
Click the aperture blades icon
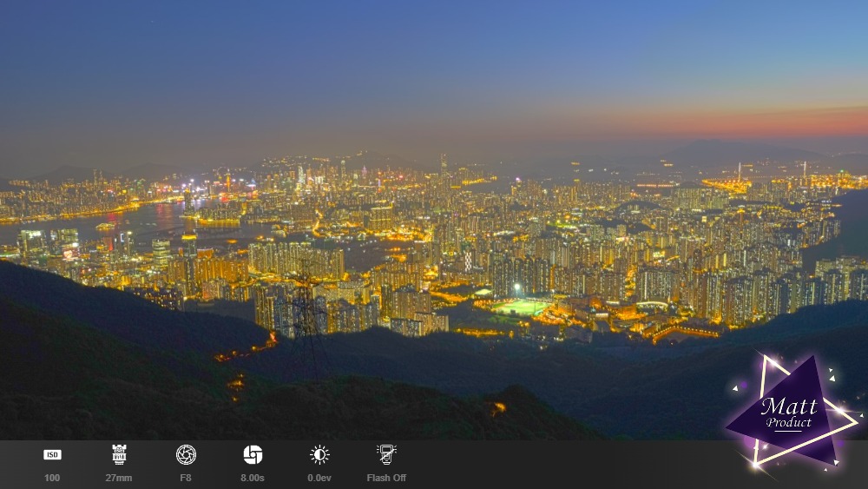tap(186, 454)
